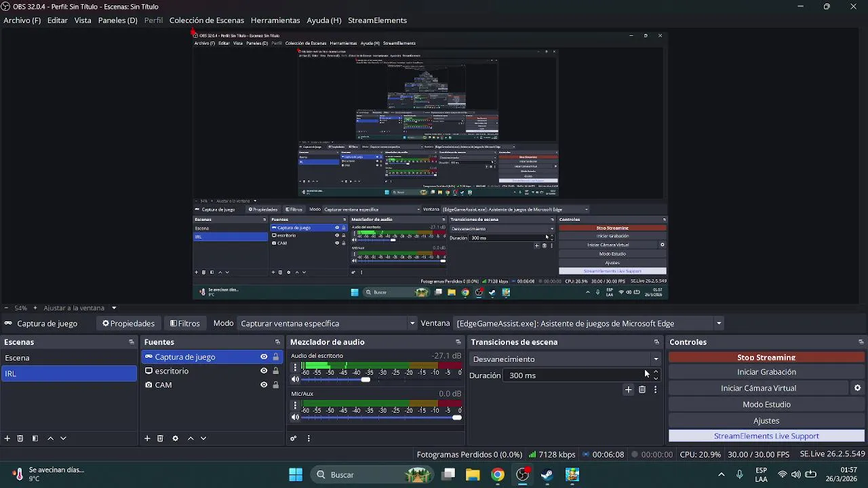The height and width of the screenshot is (488, 868).
Task: Add a new source in Fuentes
Action: click(x=147, y=439)
